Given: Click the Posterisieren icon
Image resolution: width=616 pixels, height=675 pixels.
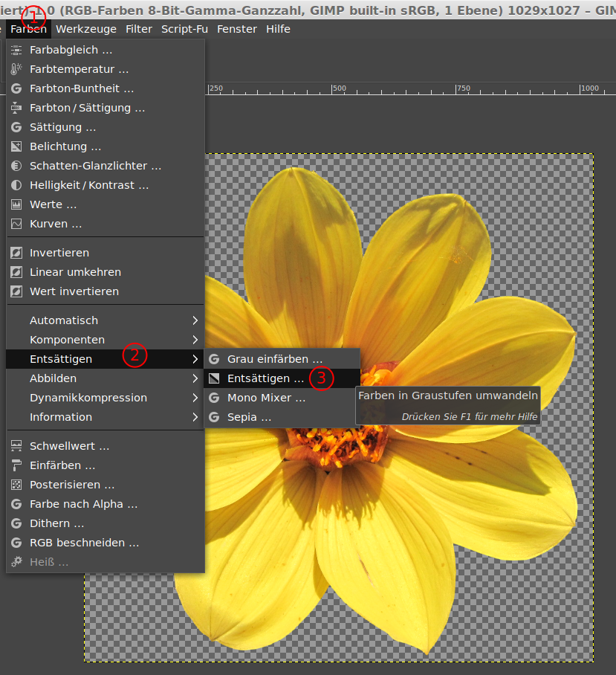Looking at the screenshot, I should pyautogui.click(x=16, y=485).
